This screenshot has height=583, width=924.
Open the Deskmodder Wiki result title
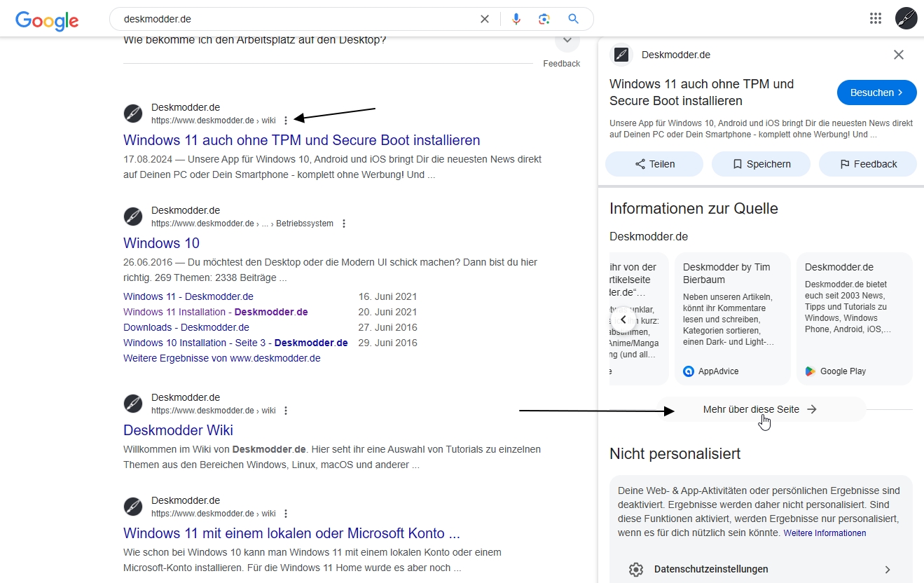[x=178, y=430]
